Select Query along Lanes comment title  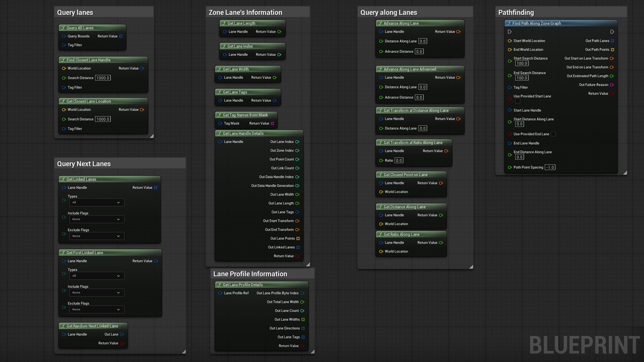tap(389, 13)
